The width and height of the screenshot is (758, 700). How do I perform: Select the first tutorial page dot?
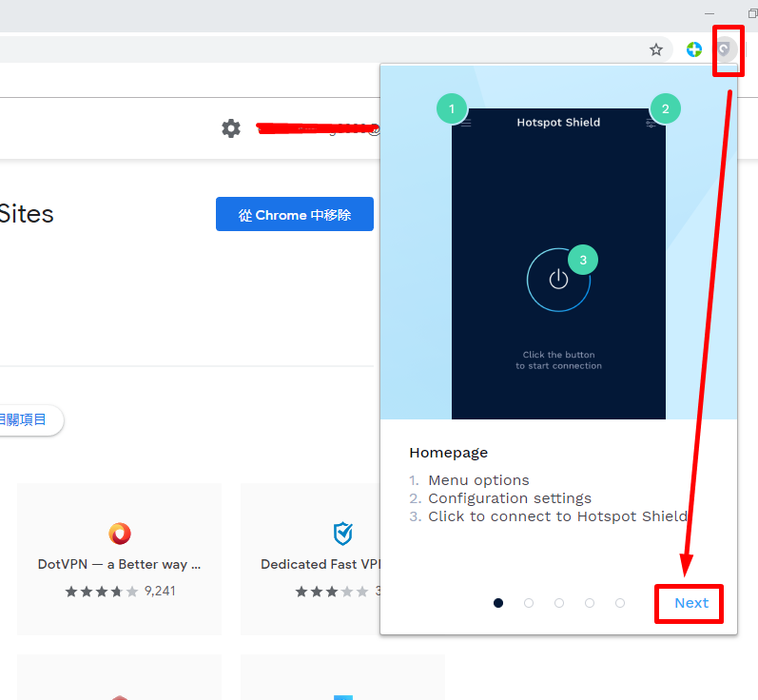(498, 603)
